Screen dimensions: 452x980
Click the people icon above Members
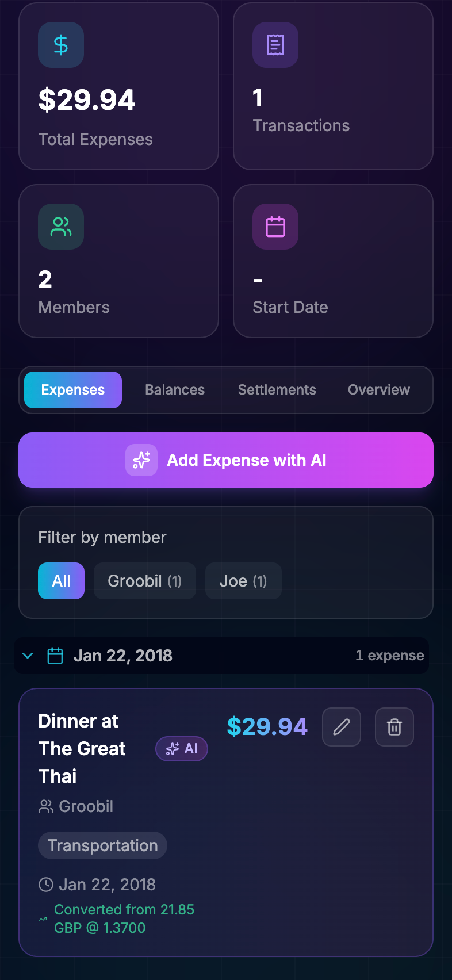tap(61, 227)
